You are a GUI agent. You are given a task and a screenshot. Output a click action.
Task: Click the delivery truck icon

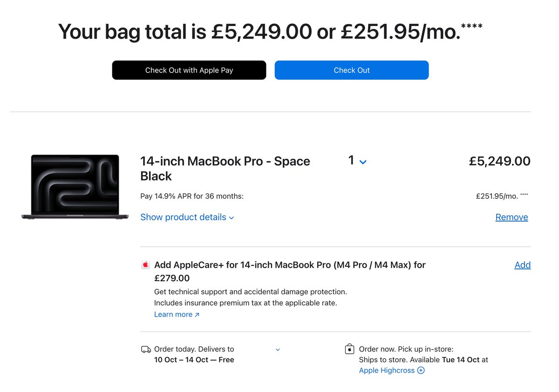click(x=146, y=349)
